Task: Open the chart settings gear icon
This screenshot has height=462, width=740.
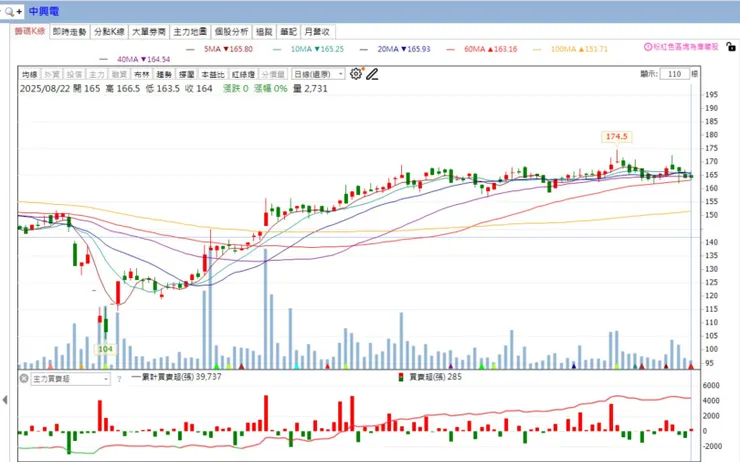Action: tap(356, 74)
